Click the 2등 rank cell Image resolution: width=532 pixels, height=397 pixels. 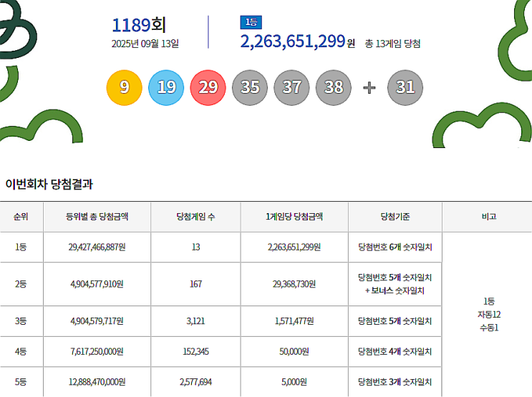coord(21,284)
